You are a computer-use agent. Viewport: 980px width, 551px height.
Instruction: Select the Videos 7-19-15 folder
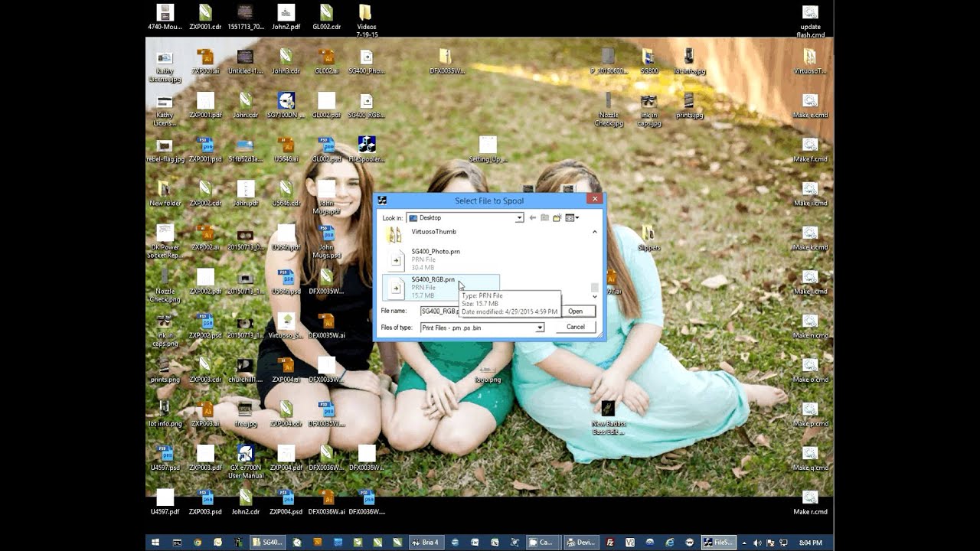367,21
